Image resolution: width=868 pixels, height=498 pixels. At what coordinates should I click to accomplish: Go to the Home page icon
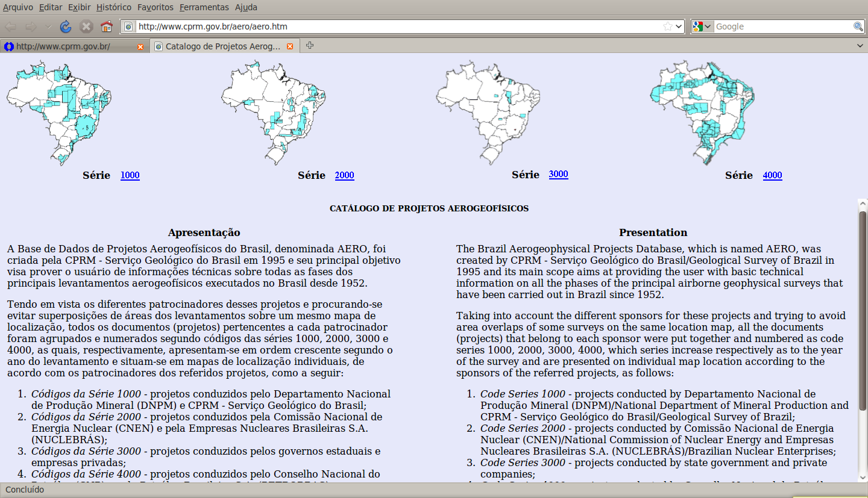pyautogui.click(x=107, y=26)
